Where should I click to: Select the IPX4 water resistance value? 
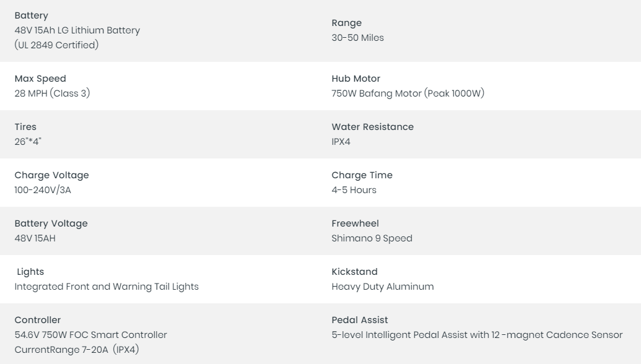click(x=341, y=142)
